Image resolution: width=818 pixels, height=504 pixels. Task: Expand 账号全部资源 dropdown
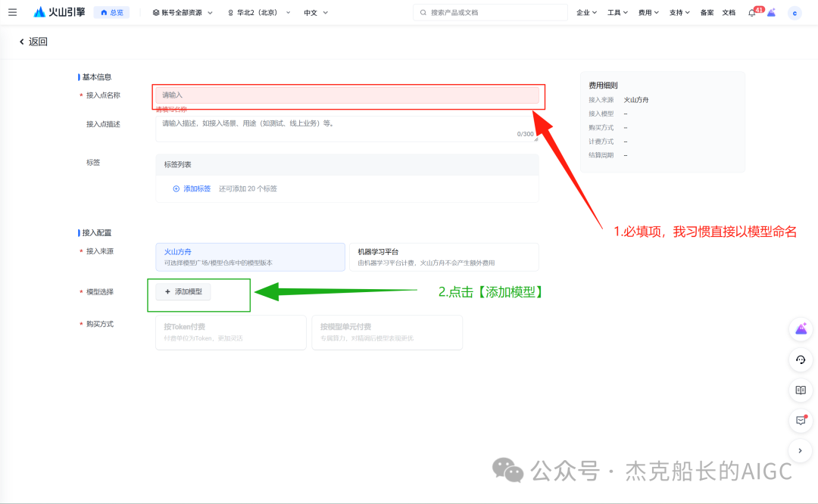coord(183,13)
